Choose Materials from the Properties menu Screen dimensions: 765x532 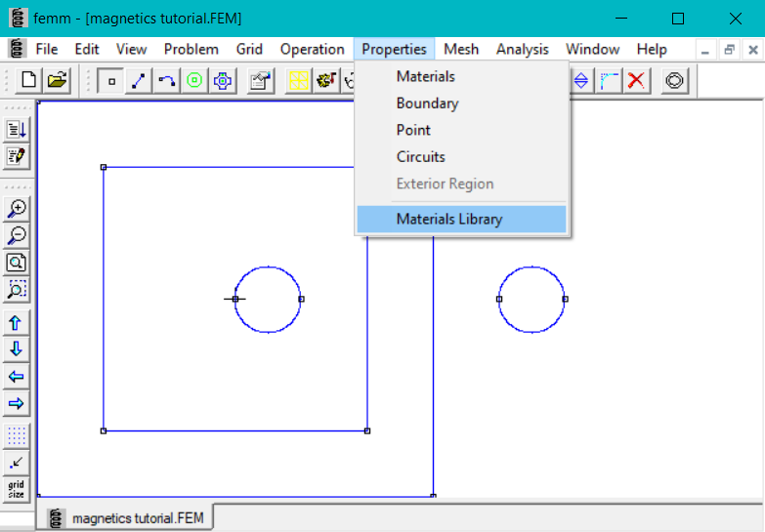coord(461,76)
